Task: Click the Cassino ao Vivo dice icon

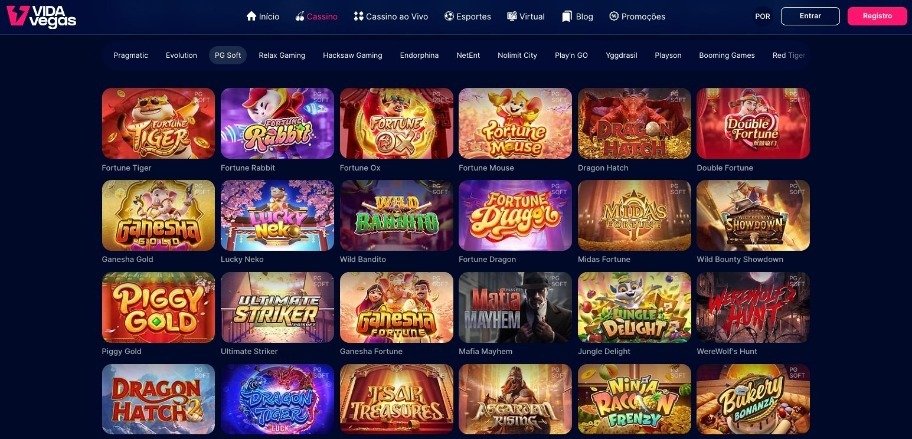Action: point(358,16)
